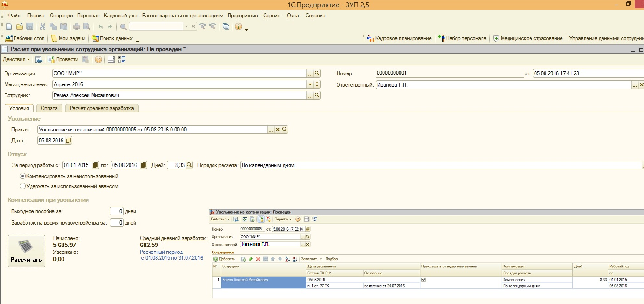Select Удержать за использованный авансом option

(23, 186)
